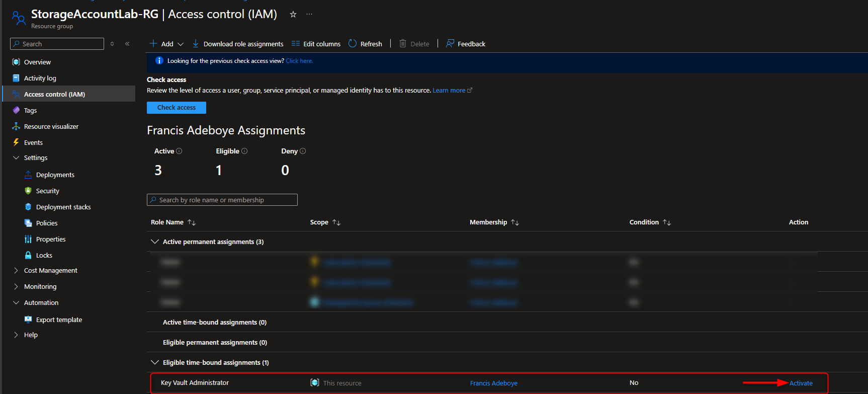The height and width of the screenshot is (394, 868).
Task: Focus the sidebar Search field
Action: pos(57,44)
